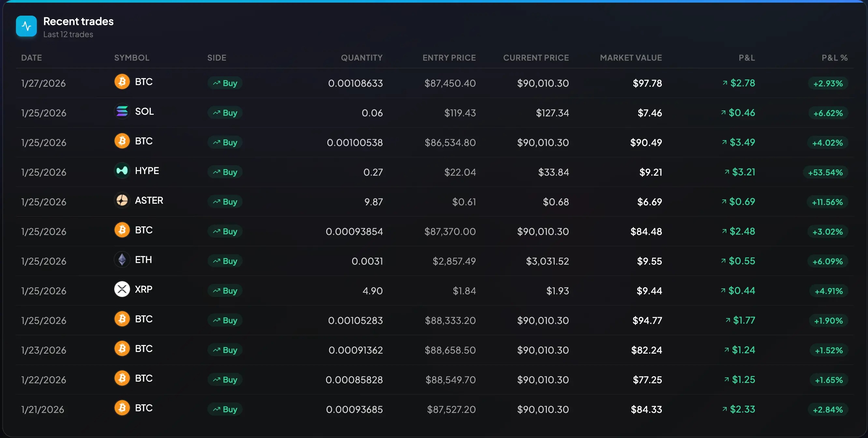Sort by the DATE column header
Image resolution: width=868 pixels, height=438 pixels.
pyautogui.click(x=32, y=58)
